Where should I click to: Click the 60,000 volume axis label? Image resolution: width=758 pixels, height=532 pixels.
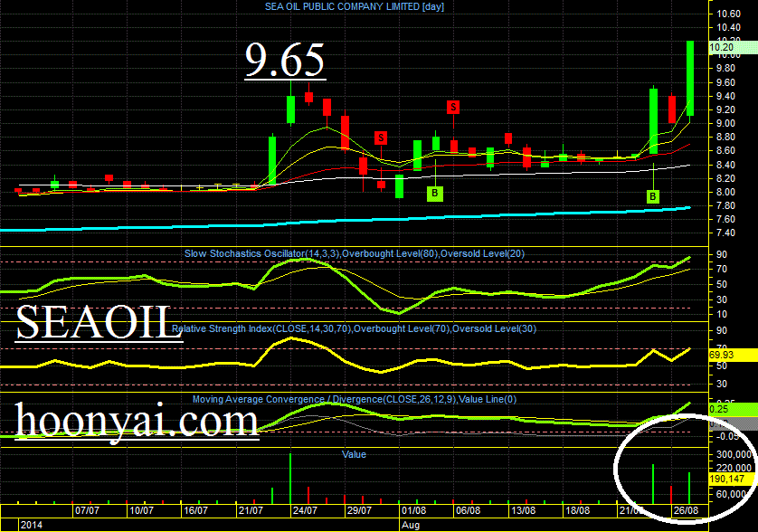[732, 494]
